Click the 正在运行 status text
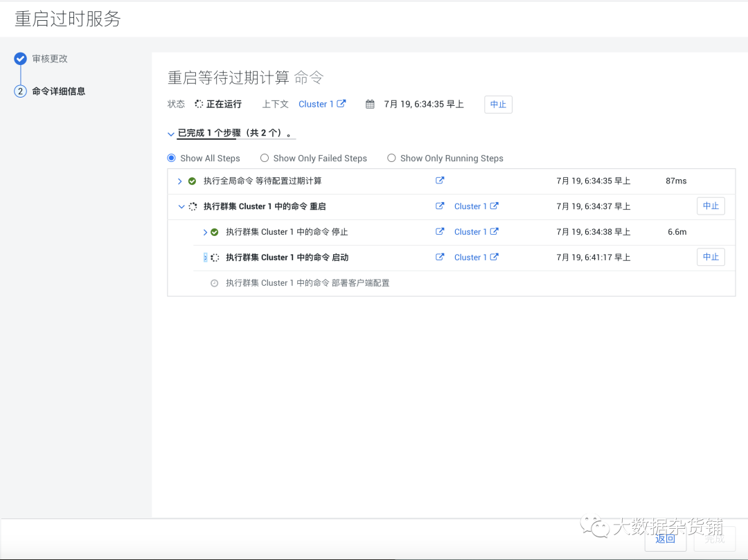The height and width of the screenshot is (560, 748). tap(224, 104)
